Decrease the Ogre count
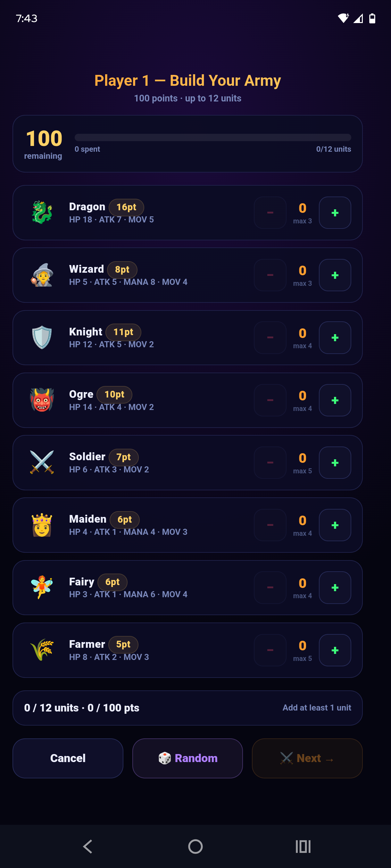Image resolution: width=391 pixels, height=868 pixels. pyautogui.click(x=270, y=401)
